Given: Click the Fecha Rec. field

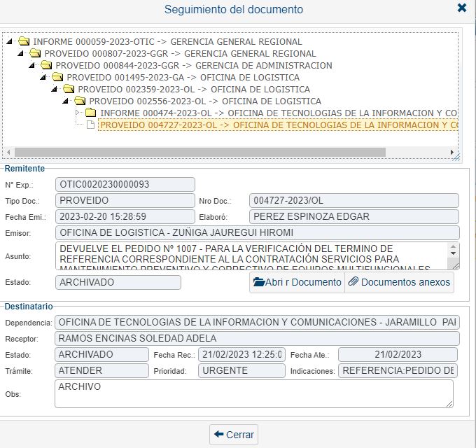Looking at the screenshot, I should pyautogui.click(x=241, y=354).
